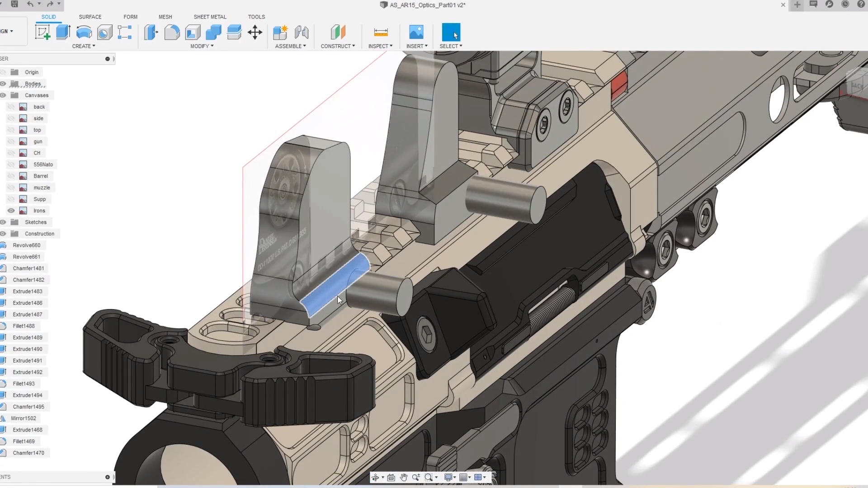
Task: Expand the MODIFY dropdown menu
Action: (202, 46)
